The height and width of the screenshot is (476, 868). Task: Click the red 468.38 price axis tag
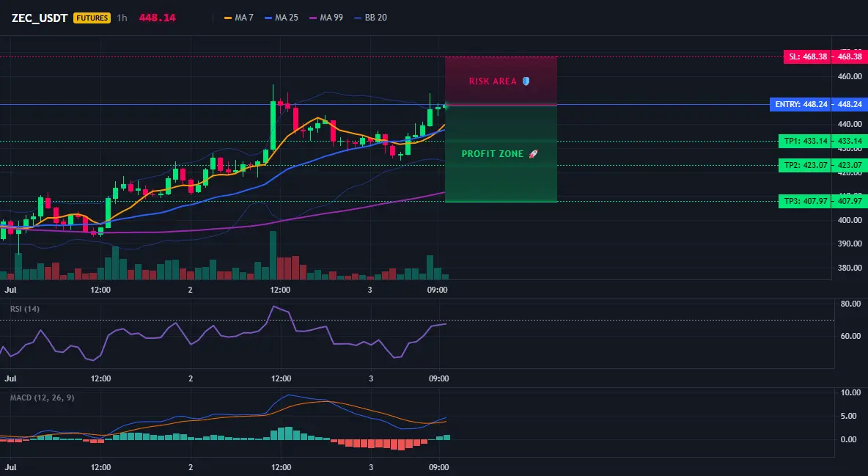tap(849, 56)
